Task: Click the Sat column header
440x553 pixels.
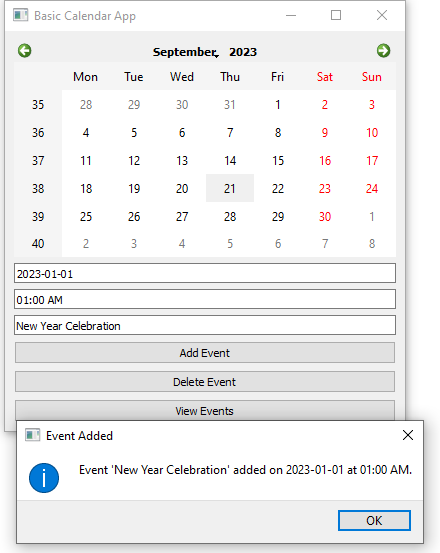Action: tap(325, 77)
